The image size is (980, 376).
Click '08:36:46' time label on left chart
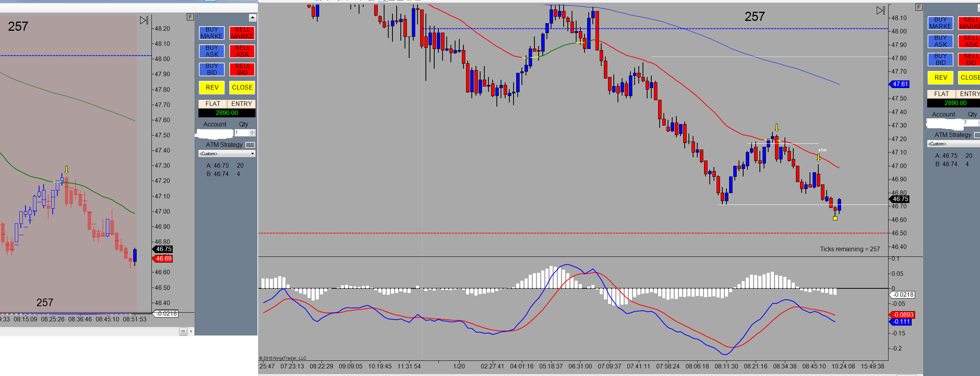click(80, 319)
